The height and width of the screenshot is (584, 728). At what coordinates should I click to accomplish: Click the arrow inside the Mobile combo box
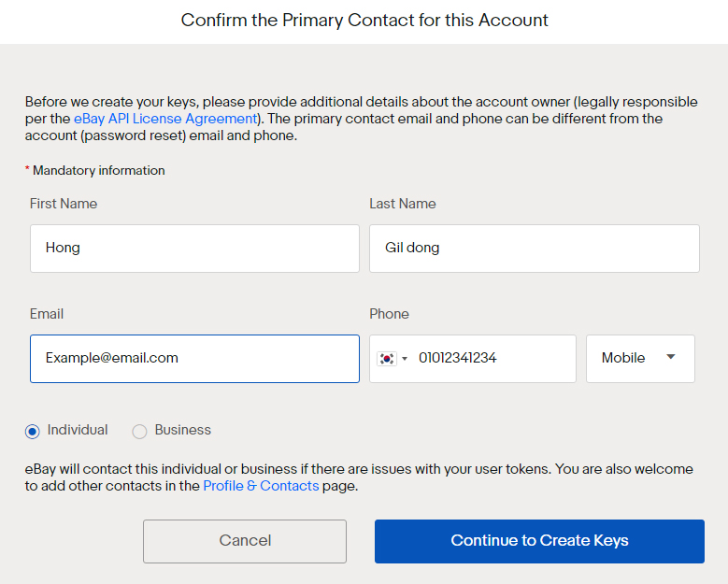click(670, 357)
